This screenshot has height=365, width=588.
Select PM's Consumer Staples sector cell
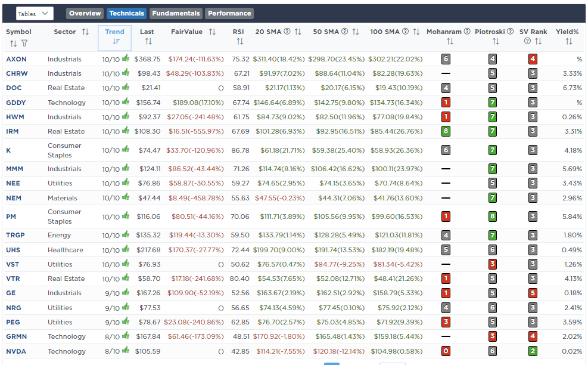coord(64,216)
